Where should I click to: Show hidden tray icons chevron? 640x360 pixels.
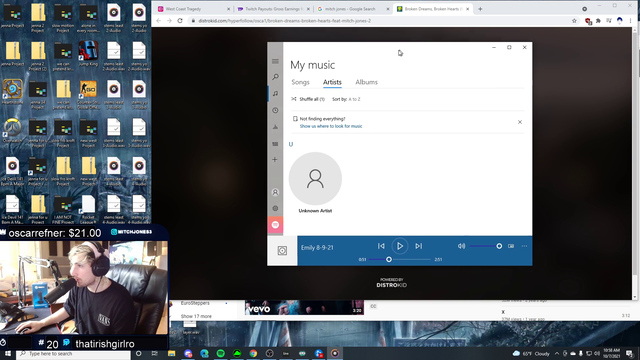click(x=557, y=353)
